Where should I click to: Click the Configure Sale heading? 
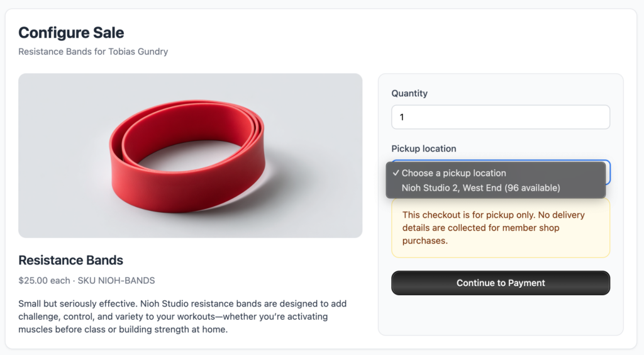tap(71, 33)
